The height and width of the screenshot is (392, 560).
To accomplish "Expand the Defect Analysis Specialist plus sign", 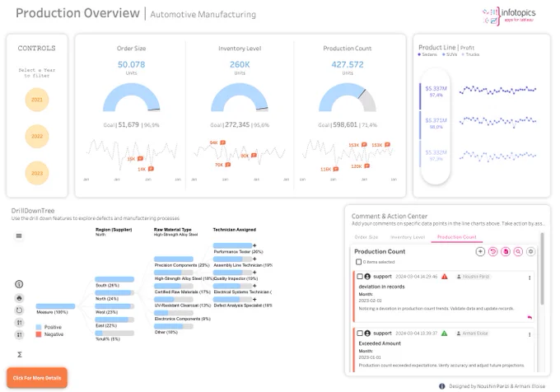I will (254, 299).
